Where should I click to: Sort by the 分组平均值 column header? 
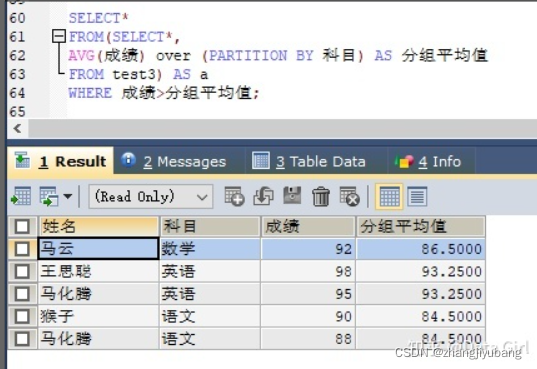(421, 226)
